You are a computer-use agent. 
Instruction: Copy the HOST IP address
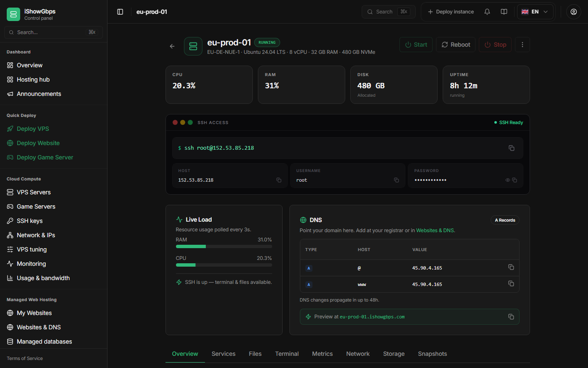pos(279,180)
